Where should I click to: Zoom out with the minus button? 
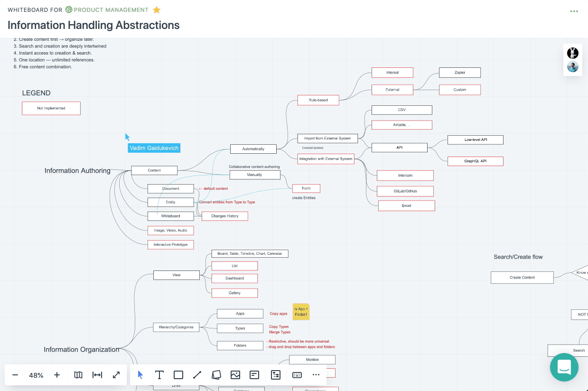coord(15,375)
